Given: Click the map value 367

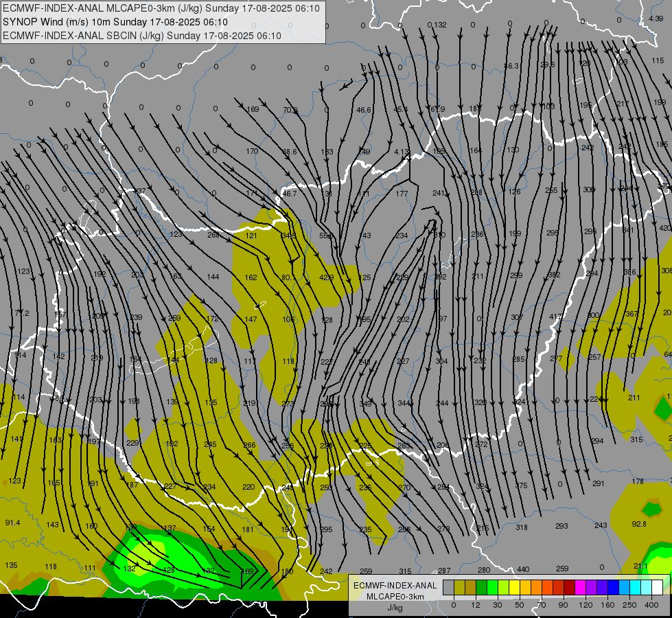Looking at the screenshot, I should (632, 314).
